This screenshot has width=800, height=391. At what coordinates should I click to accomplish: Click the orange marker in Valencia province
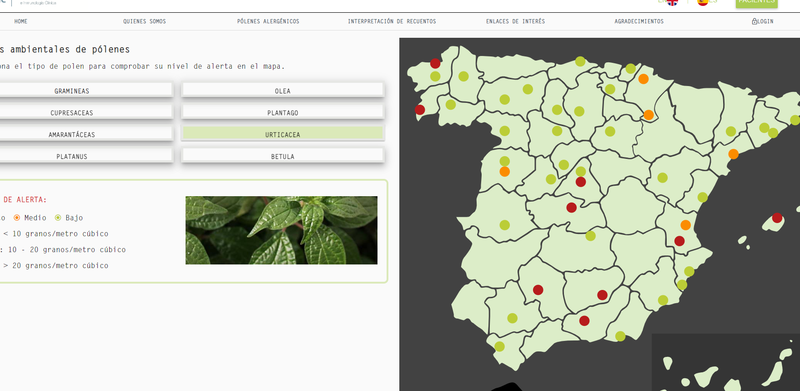click(686, 225)
